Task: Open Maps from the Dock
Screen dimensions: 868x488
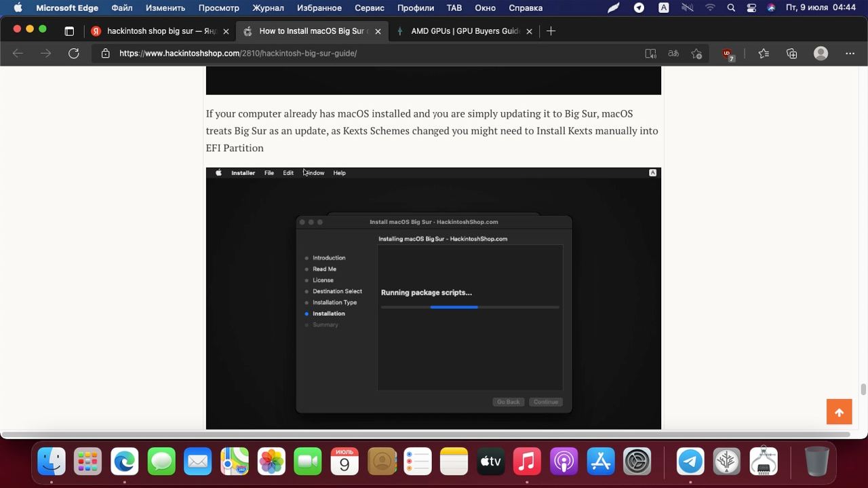Action: (235, 462)
